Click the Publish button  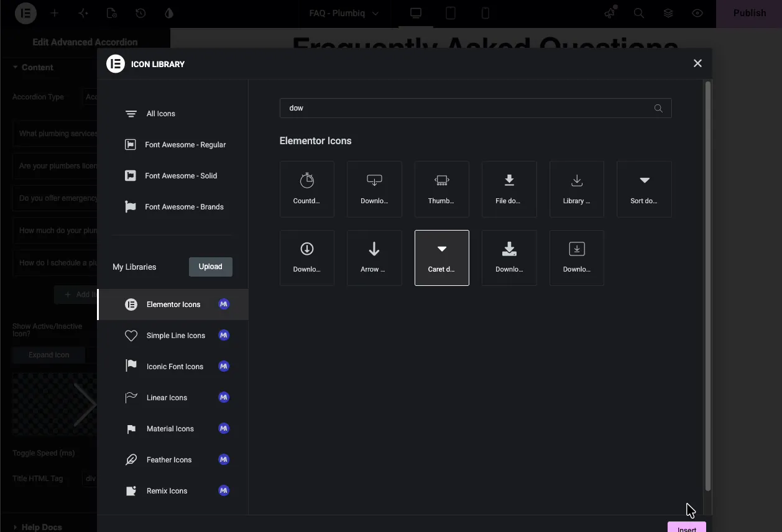click(749, 13)
